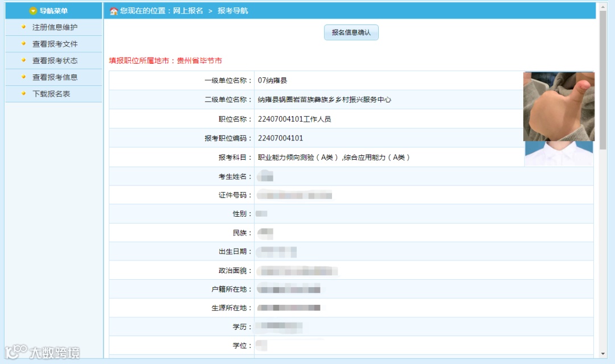Image resolution: width=615 pixels, height=364 pixels.
Task: Click the 考生姓名 label
Action: (x=235, y=177)
